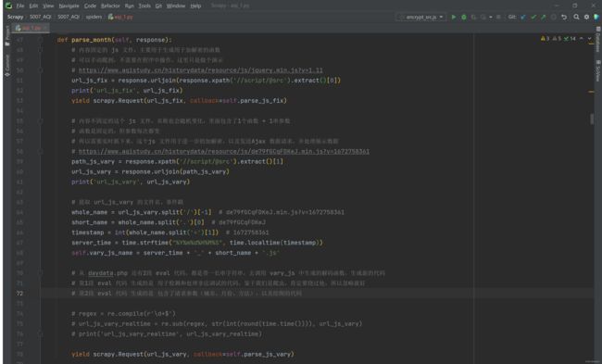The image size is (602, 364).
Task: Open the Help menu
Action: pyautogui.click(x=195, y=6)
